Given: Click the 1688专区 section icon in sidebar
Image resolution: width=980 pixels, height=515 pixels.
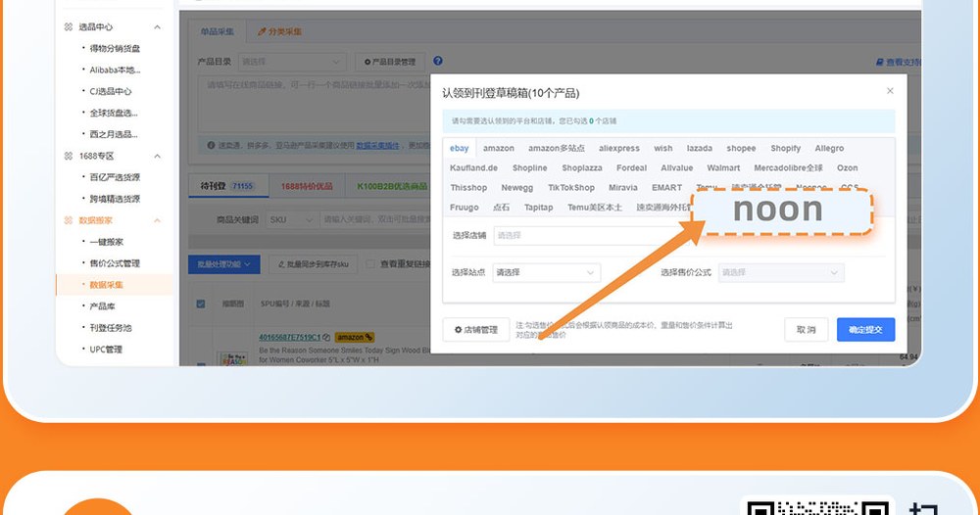Looking at the screenshot, I should (x=69, y=156).
